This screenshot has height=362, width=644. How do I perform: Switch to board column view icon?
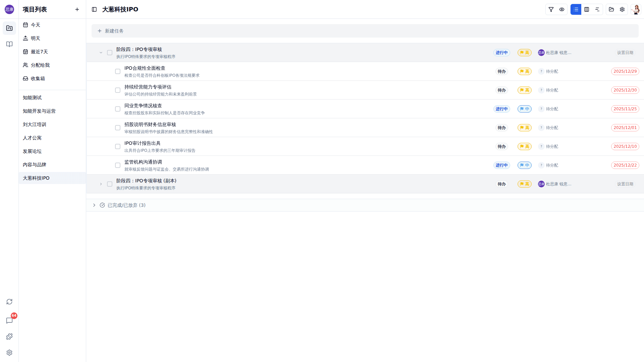pyautogui.click(x=587, y=9)
